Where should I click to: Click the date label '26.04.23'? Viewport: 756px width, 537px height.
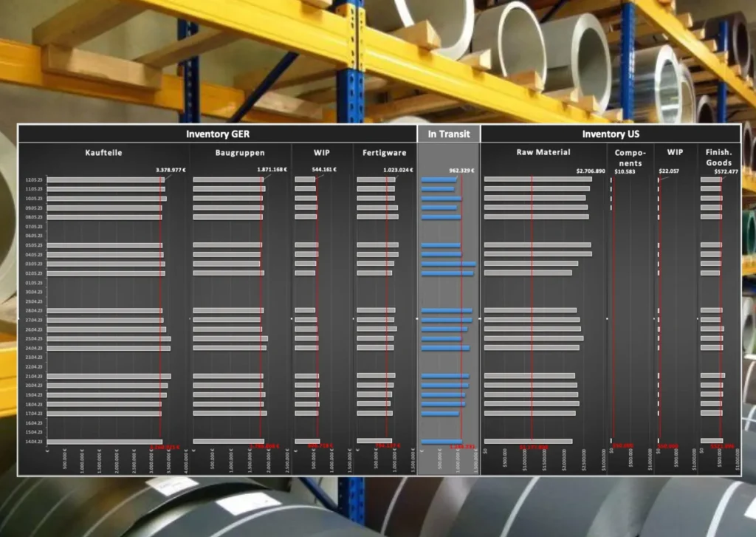(34, 329)
